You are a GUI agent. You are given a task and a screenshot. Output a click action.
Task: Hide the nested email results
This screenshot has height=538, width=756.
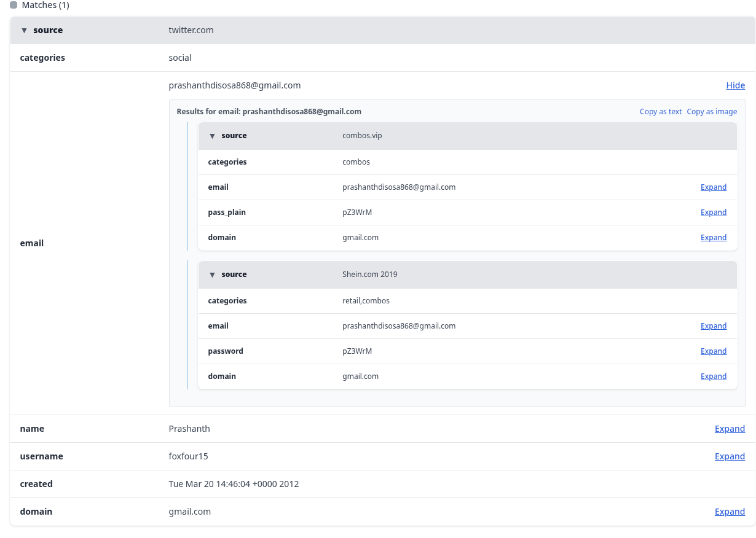tap(735, 85)
